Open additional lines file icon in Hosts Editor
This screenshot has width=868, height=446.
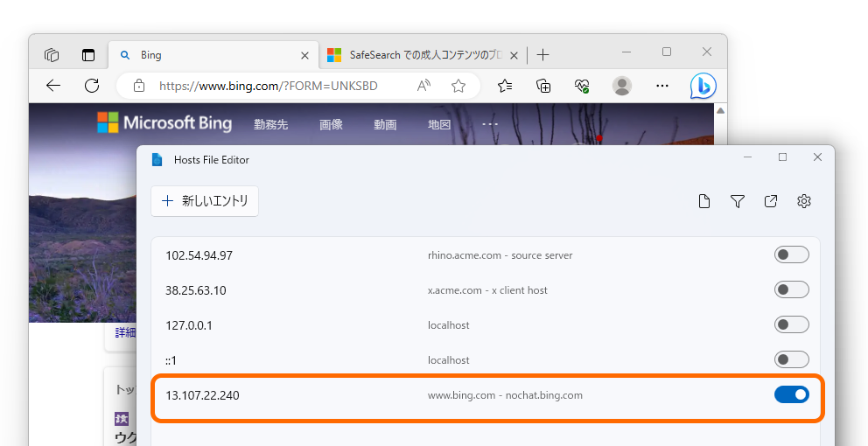(x=704, y=201)
